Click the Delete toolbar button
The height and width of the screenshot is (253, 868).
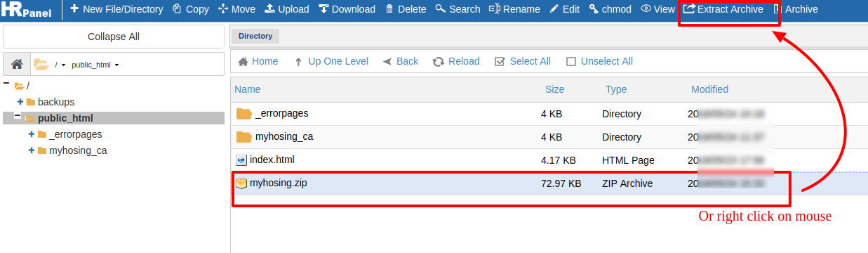(x=406, y=9)
